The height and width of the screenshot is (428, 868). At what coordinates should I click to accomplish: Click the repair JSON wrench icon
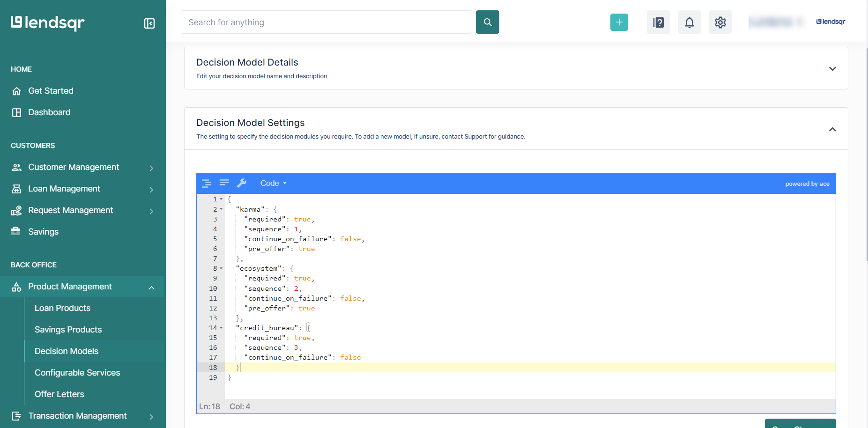click(242, 183)
